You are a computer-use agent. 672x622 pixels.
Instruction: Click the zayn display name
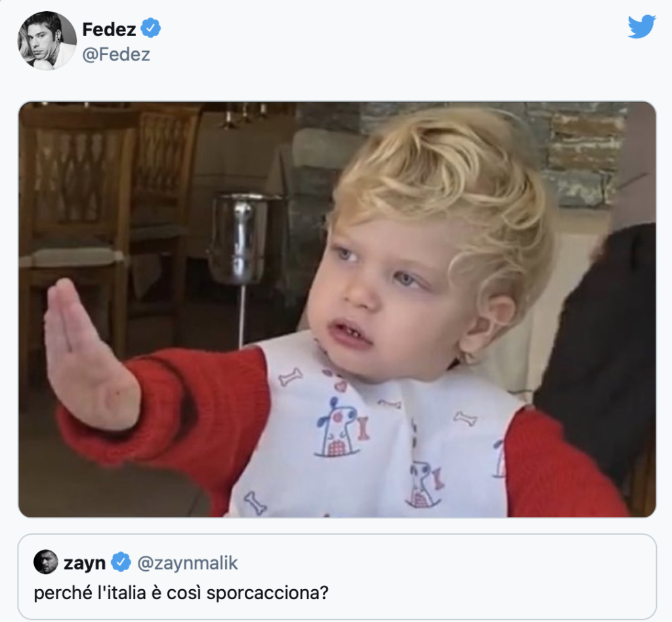coord(85,563)
